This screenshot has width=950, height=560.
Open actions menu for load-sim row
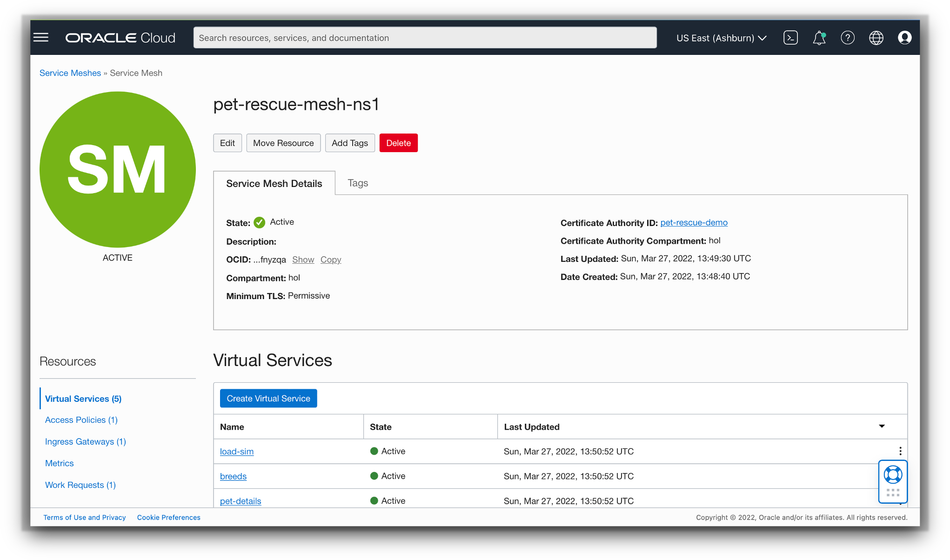pyautogui.click(x=900, y=451)
